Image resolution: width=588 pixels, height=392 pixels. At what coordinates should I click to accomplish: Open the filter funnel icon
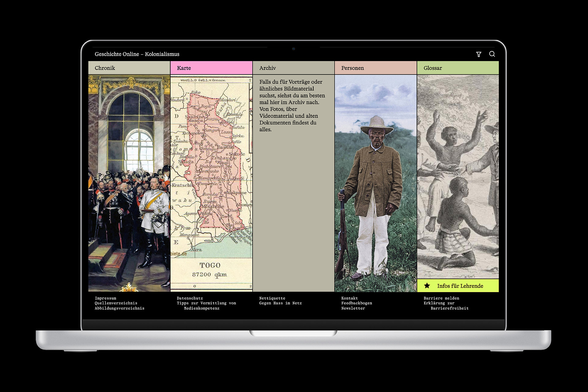tap(479, 54)
